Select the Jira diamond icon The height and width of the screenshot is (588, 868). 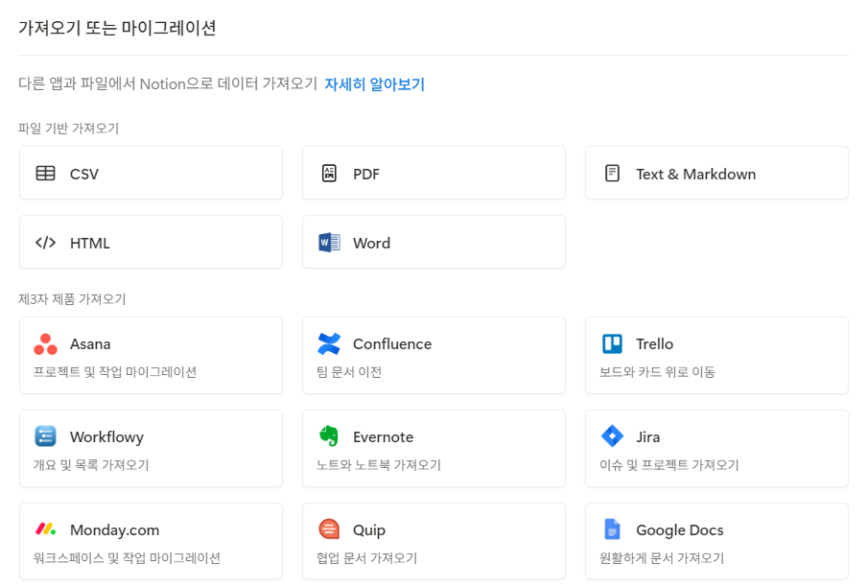tap(611, 436)
